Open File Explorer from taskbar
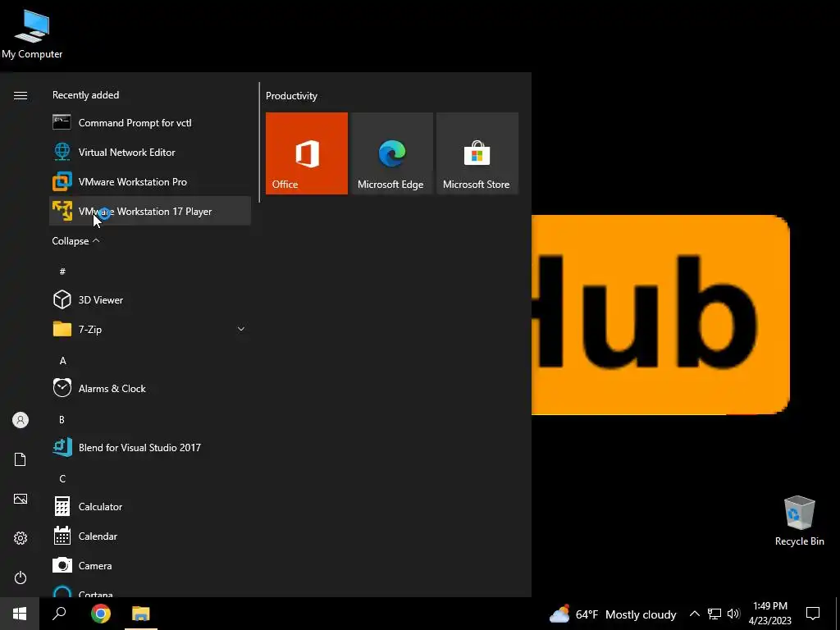The image size is (840, 630). click(141, 614)
